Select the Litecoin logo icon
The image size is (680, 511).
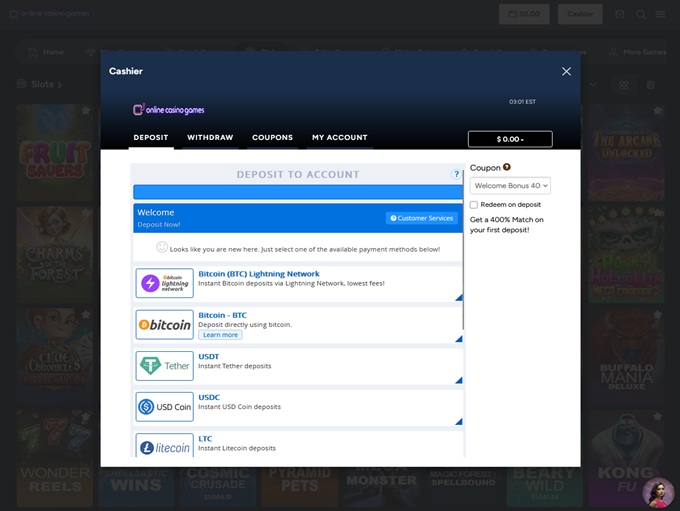tap(165, 447)
